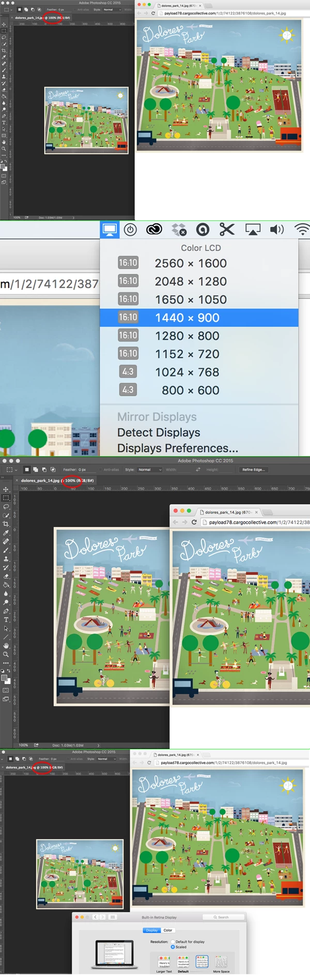Click the spiral @ icon in menu bar

[203, 230]
